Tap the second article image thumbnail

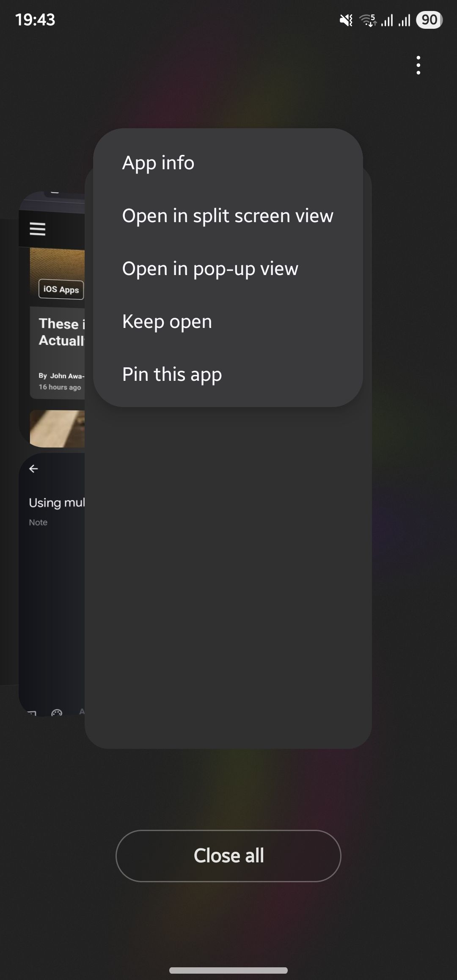pyautogui.click(x=57, y=429)
